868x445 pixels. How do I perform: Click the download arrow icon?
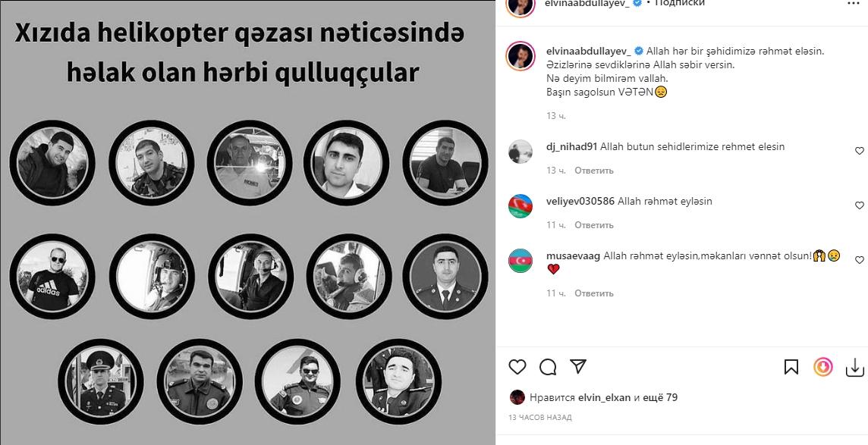[x=854, y=367]
